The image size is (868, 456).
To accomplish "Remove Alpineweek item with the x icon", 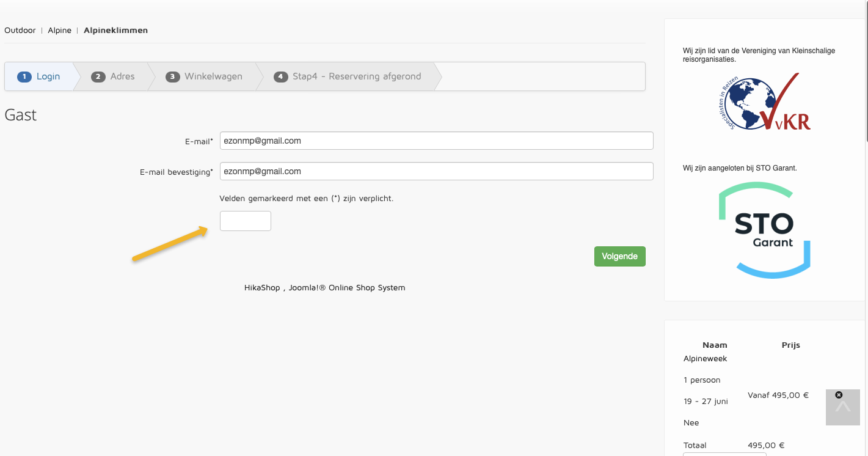I will pyautogui.click(x=839, y=395).
